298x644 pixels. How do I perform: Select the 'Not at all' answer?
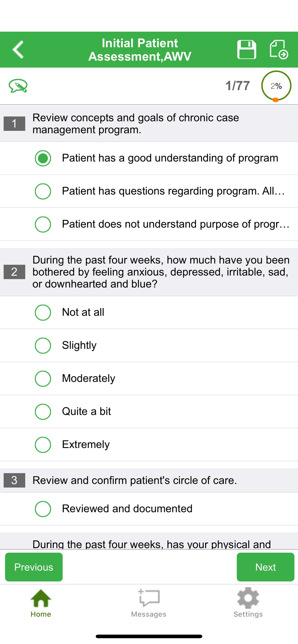click(x=149, y=312)
